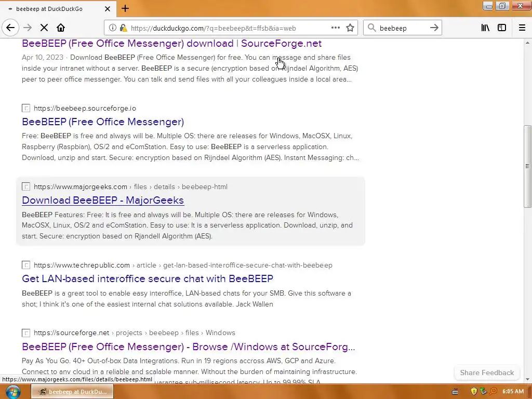Screen dimensions: 532x399
Task: Click the beebeep search box
Action: pyautogui.click(x=402, y=28)
